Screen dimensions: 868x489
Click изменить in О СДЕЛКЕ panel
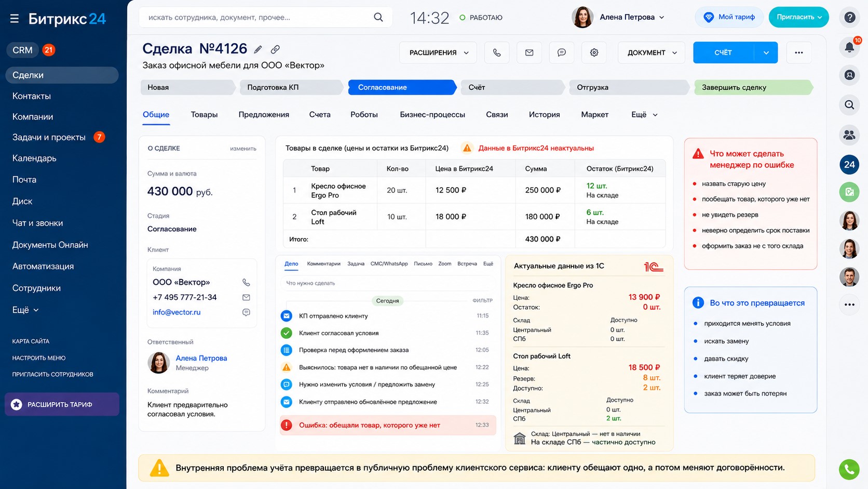tap(243, 149)
